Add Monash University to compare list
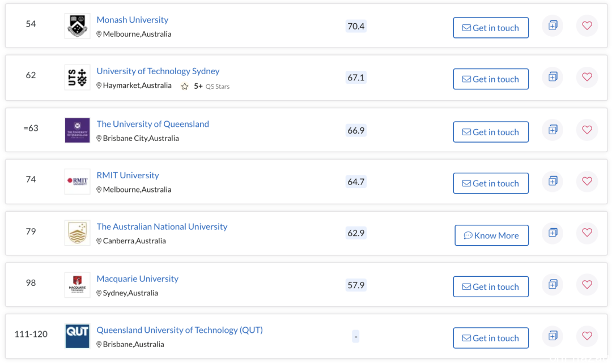 [552, 25]
